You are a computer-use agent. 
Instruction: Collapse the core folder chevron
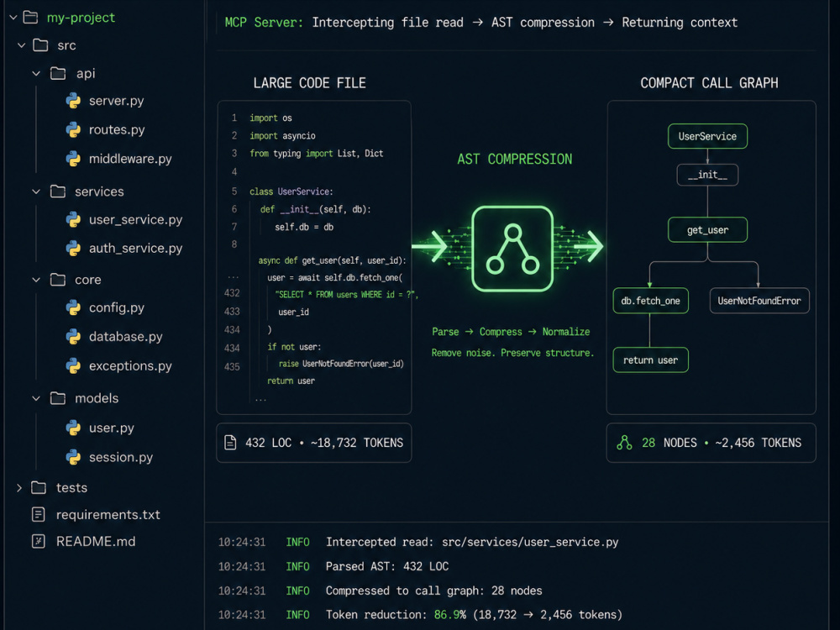[36, 280]
